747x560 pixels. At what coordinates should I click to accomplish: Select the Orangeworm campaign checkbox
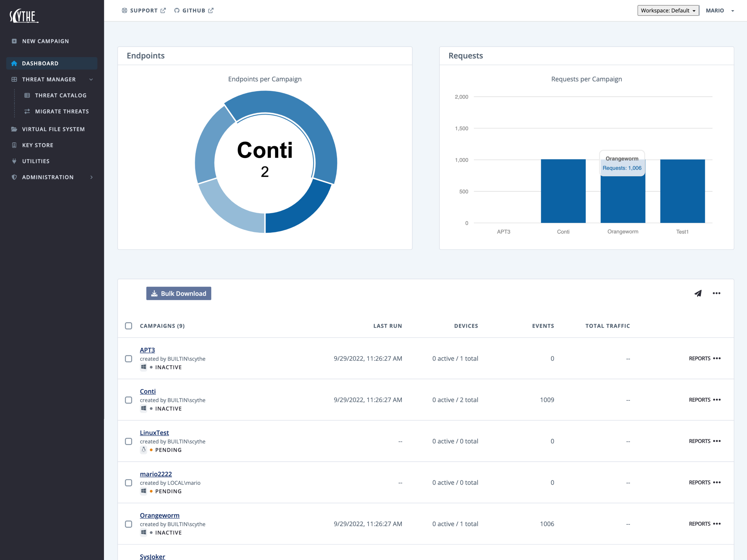click(128, 524)
